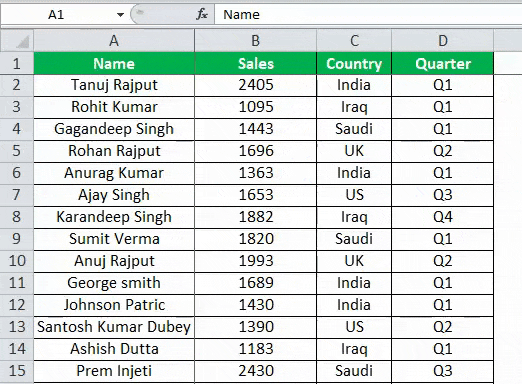Select row 15 header

(17, 371)
